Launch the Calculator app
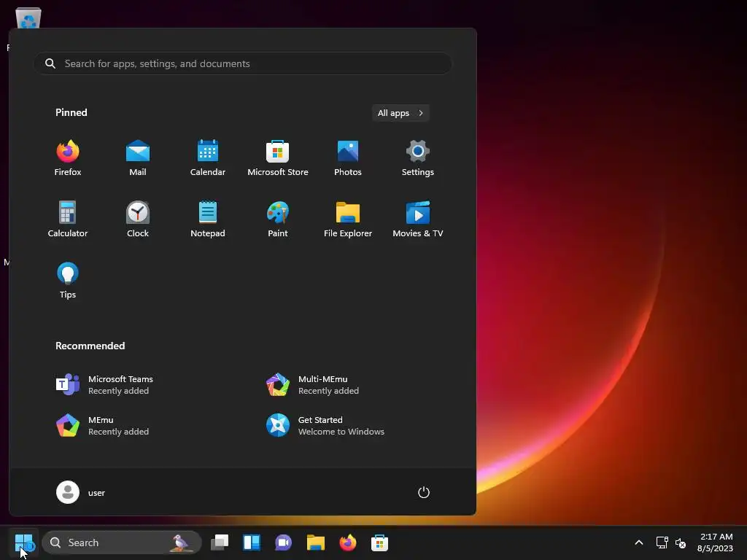747x560 pixels. click(x=68, y=219)
